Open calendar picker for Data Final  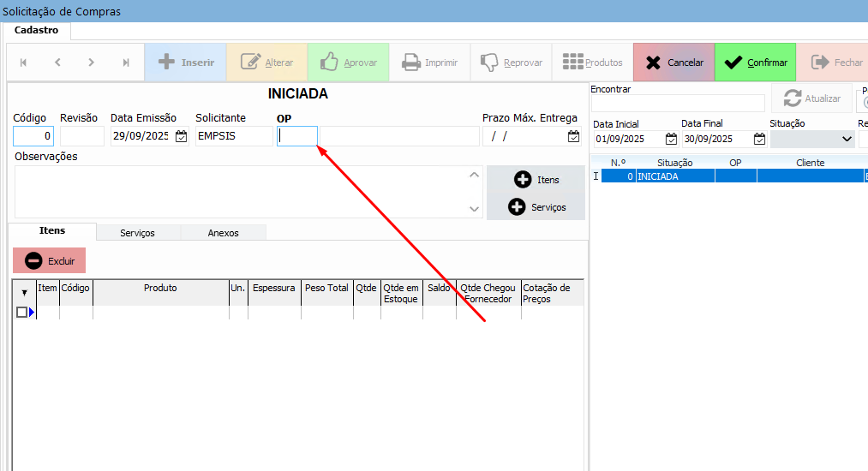pos(759,139)
